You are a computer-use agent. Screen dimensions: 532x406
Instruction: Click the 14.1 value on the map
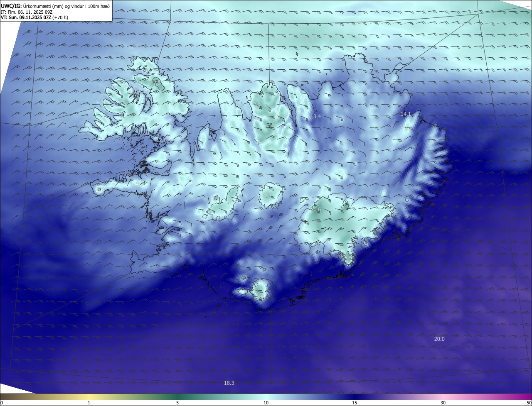pos(405,114)
